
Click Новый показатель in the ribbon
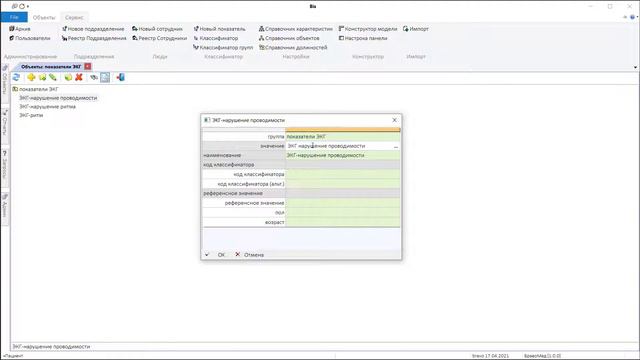[220, 29]
